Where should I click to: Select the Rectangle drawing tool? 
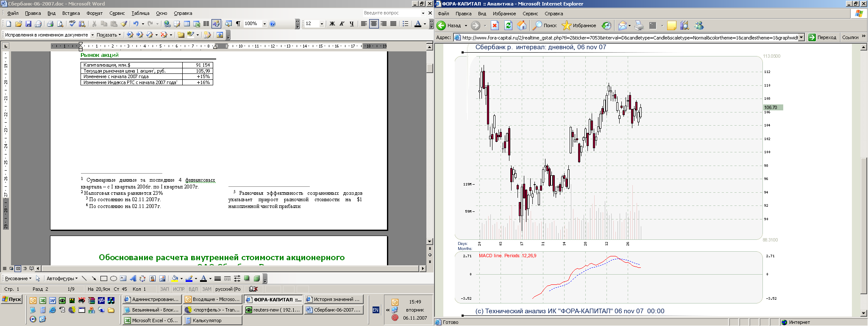[x=103, y=278]
